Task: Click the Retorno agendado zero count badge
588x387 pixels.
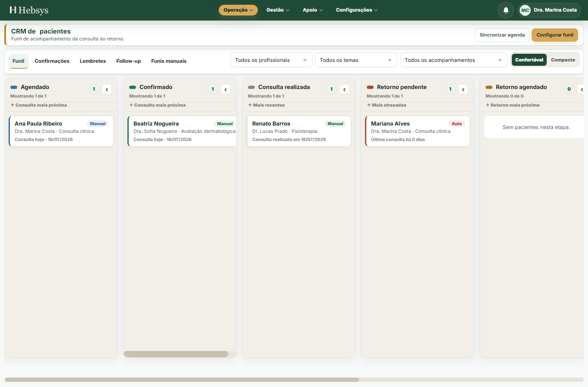Action: [x=569, y=89]
